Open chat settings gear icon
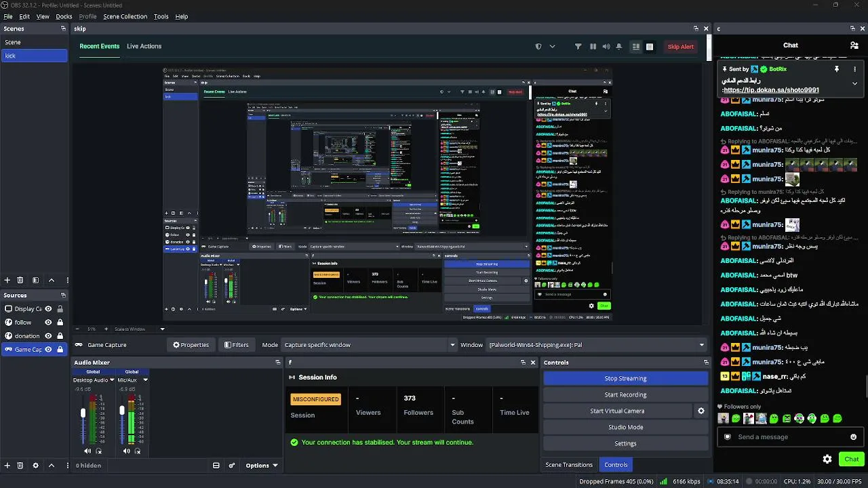The height and width of the screenshot is (488, 868). click(827, 459)
